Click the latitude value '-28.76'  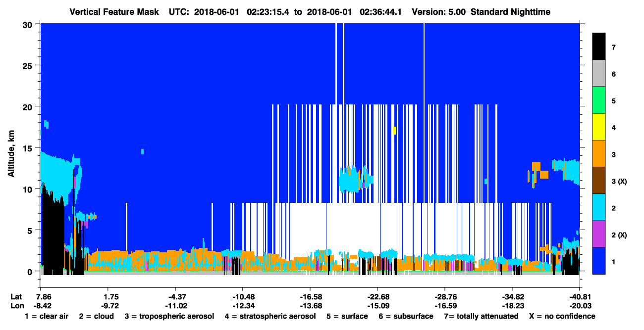coord(445,297)
